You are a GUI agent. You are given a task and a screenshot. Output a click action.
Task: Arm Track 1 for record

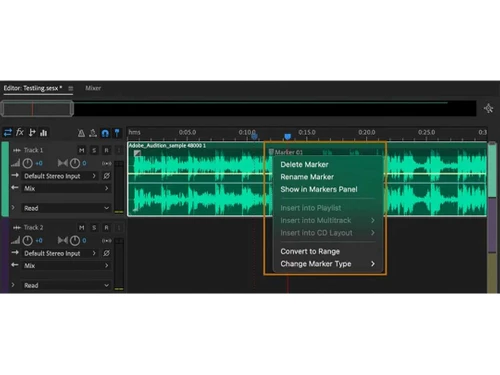click(x=106, y=150)
